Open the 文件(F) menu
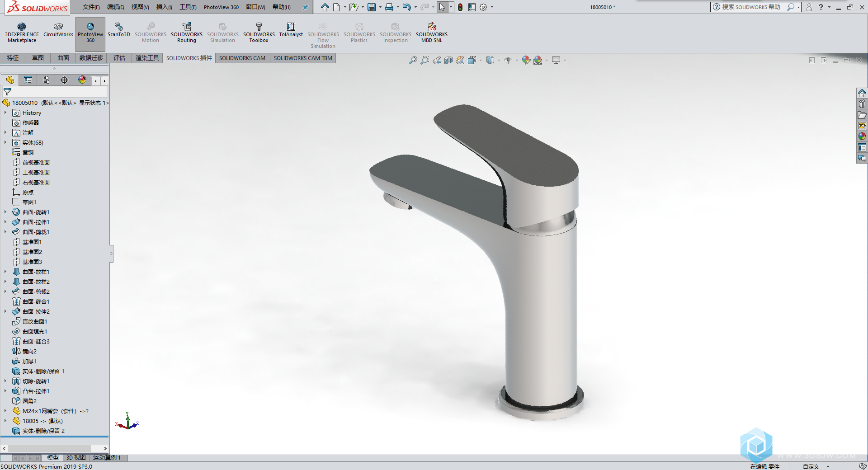Image resolution: width=868 pixels, height=470 pixels. [91, 7]
